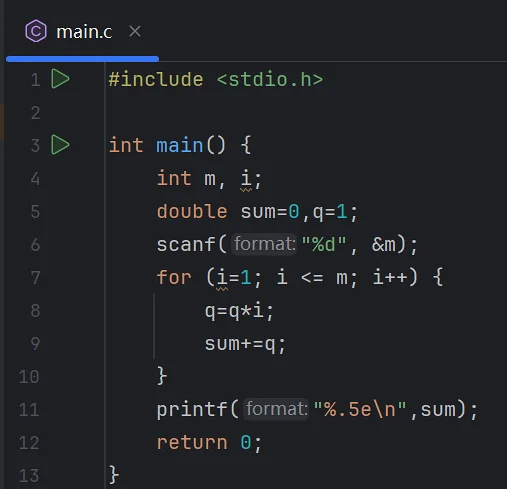Image resolution: width=507 pixels, height=489 pixels.
Task: Click the double keyword
Action: [x=192, y=211]
